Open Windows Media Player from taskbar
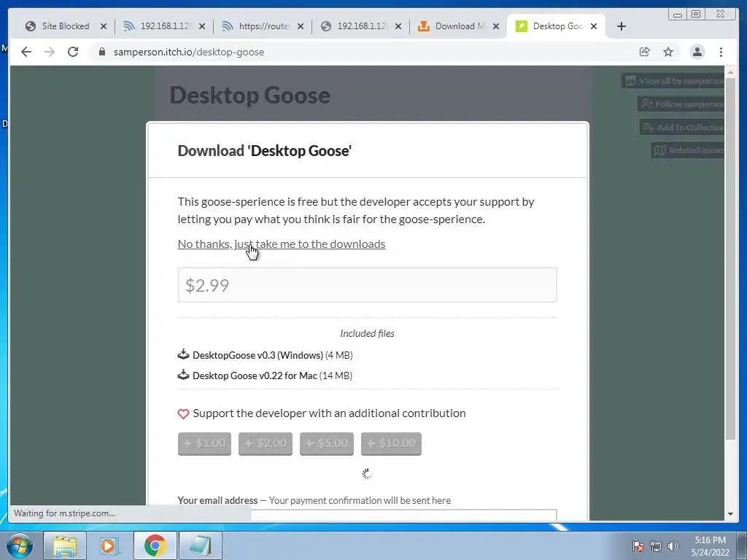This screenshot has width=747, height=560. 109,545
